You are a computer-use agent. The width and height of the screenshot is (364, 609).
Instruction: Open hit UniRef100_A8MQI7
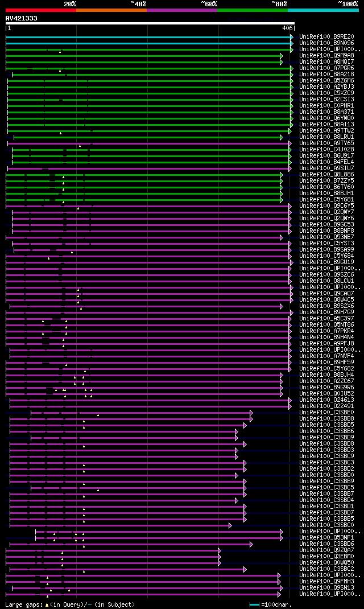[x=326, y=62]
